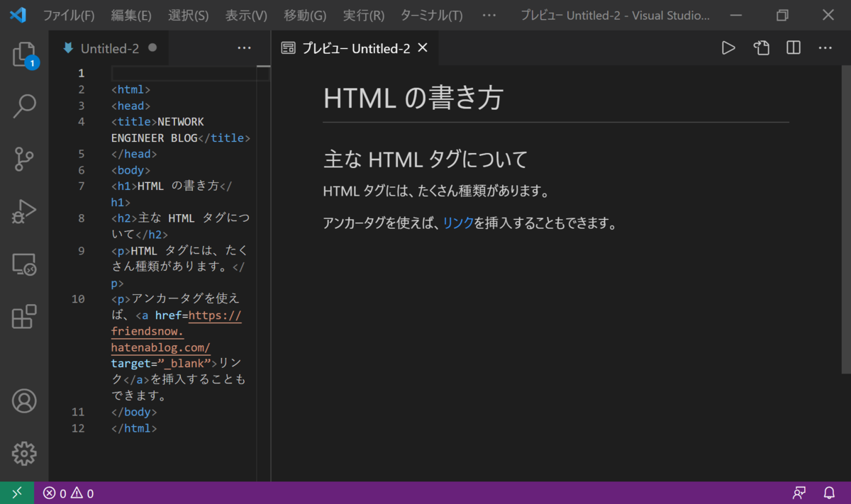Screen dimensions: 851x504
Task: Click the VS Code logo icon
Action: [18, 15]
